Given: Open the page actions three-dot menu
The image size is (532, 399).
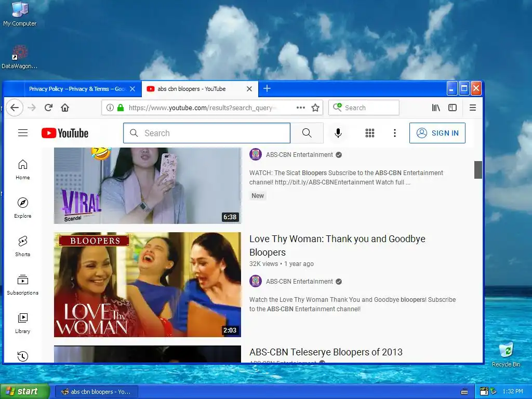Looking at the screenshot, I should pos(301,108).
